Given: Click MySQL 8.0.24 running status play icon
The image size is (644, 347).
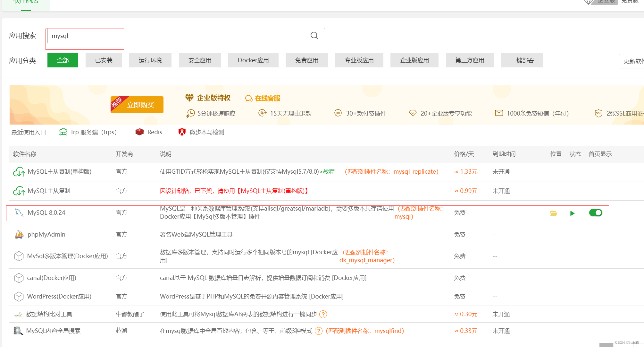Looking at the screenshot, I should [x=573, y=213].
